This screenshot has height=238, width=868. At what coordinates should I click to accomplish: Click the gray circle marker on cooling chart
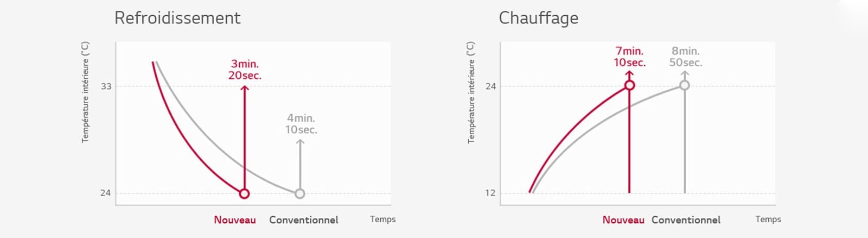pyautogui.click(x=299, y=193)
